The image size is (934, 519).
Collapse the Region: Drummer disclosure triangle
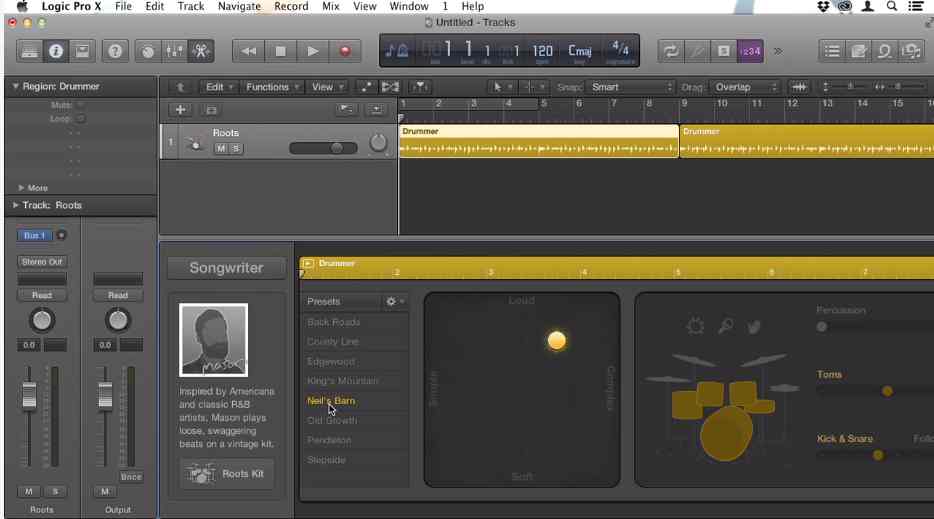click(15, 86)
